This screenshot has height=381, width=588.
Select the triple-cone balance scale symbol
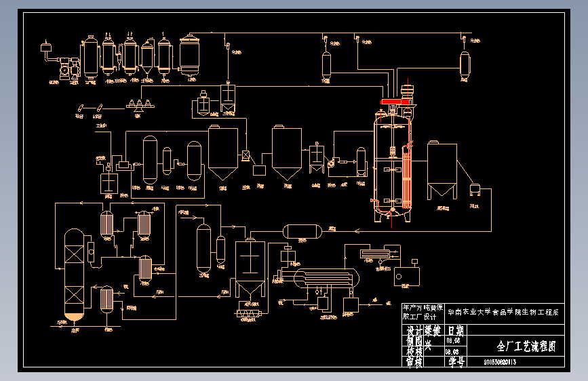140,105
